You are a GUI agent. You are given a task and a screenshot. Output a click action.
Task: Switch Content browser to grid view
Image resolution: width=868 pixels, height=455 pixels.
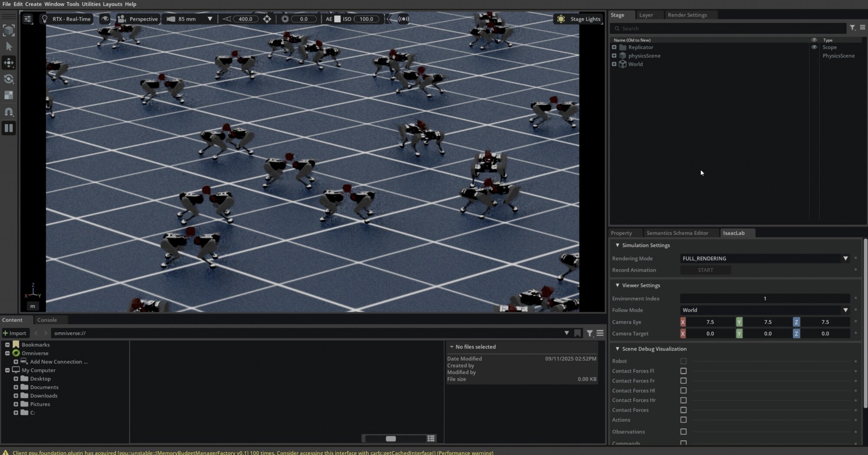431,439
